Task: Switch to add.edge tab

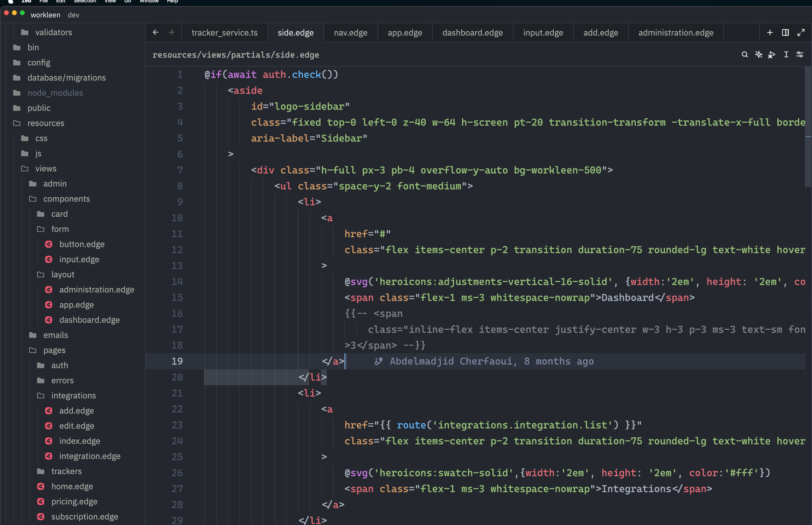Action: point(600,33)
